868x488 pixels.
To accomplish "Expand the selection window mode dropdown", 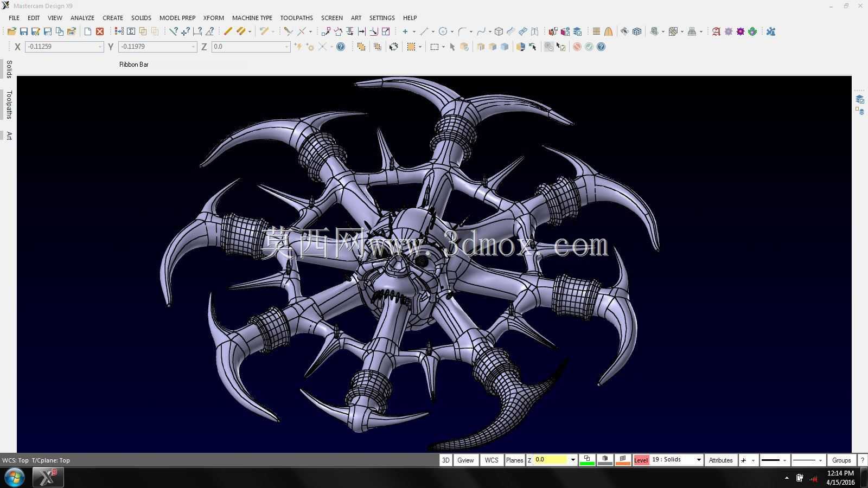I will coord(443,47).
